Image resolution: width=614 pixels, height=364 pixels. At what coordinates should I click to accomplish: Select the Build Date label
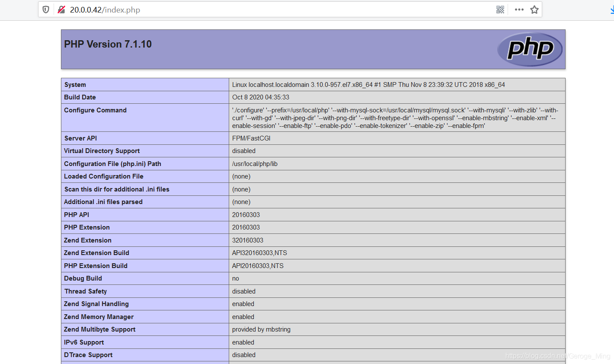pyautogui.click(x=80, y=97)
